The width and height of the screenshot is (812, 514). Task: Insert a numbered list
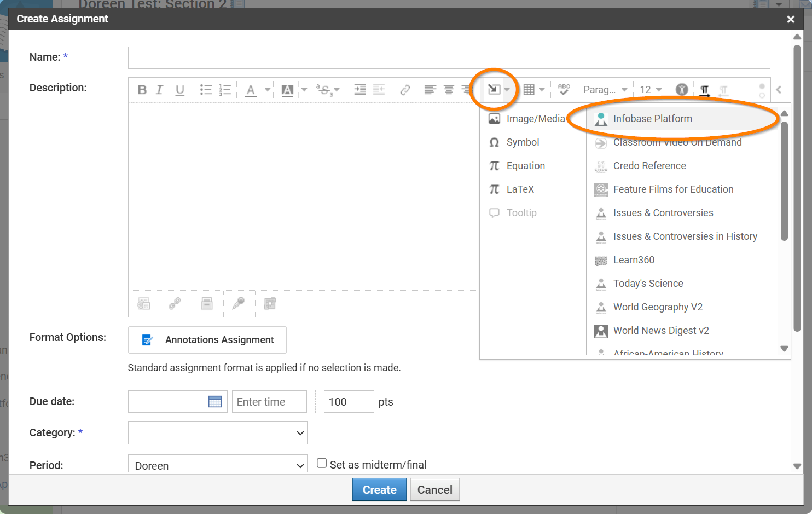coord(225,90)
